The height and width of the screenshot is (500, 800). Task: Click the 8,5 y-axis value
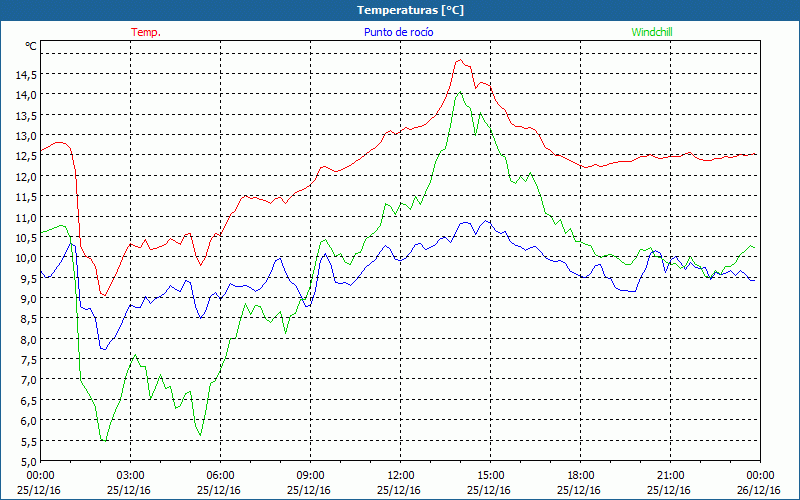pyautogui.click(x=29, y=319)
